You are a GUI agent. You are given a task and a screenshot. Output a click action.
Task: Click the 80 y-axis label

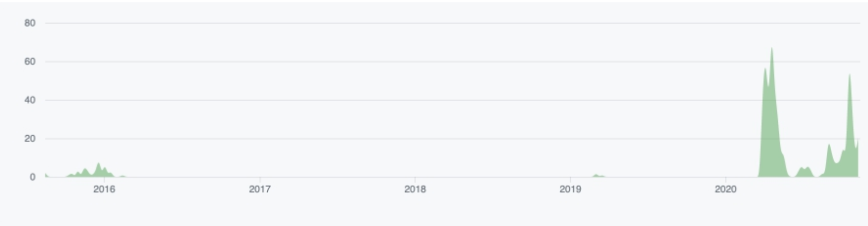pyautogui.click(x=30, y=23)
